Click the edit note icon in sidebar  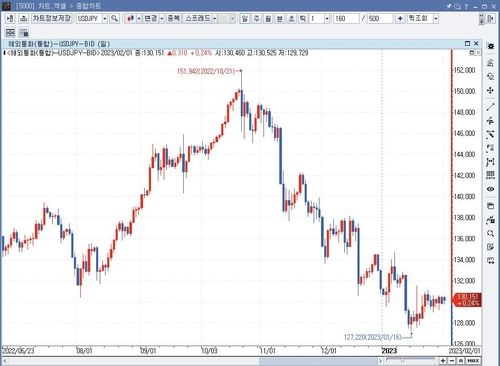[490, 247]
